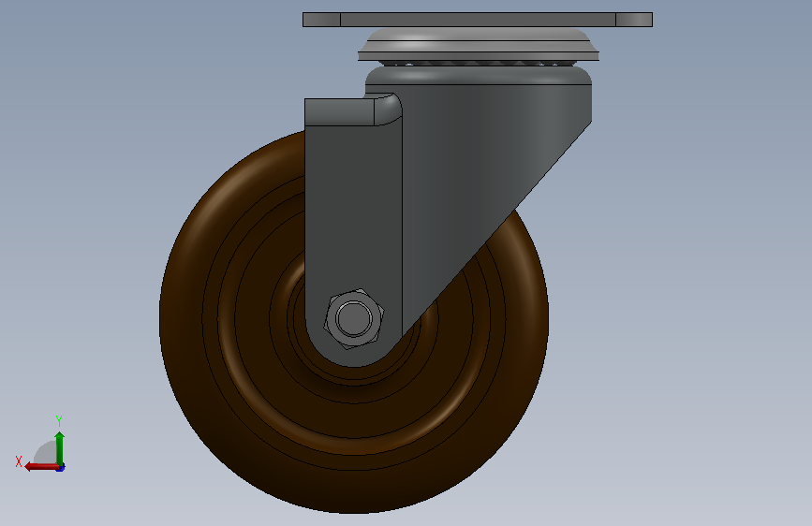The width and height of the screenshot is (812, 526).
Task: Click the axle bolt end inside the nut
Action: point(354,318)
